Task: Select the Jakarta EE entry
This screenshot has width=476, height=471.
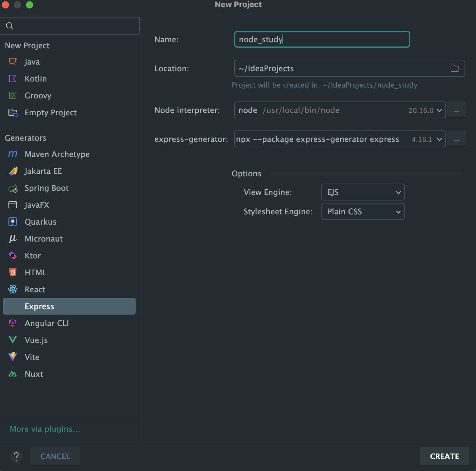Action: 69,171
